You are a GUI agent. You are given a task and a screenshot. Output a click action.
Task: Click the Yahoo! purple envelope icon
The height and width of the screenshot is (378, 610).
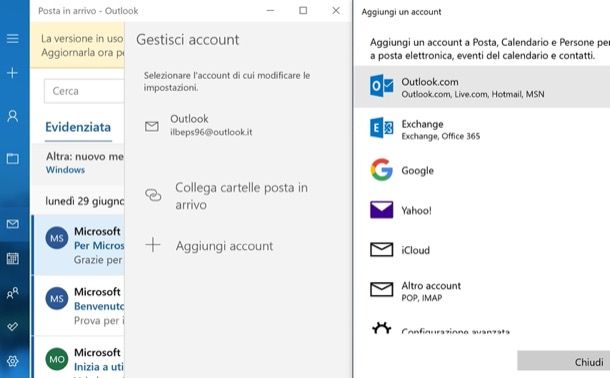[x=381, y=210]
